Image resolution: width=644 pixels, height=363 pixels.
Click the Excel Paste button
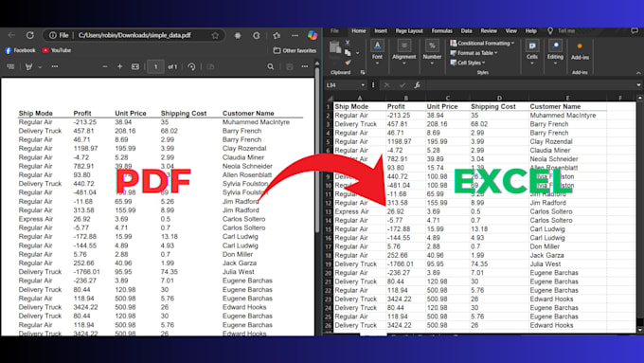pos(335,47)
